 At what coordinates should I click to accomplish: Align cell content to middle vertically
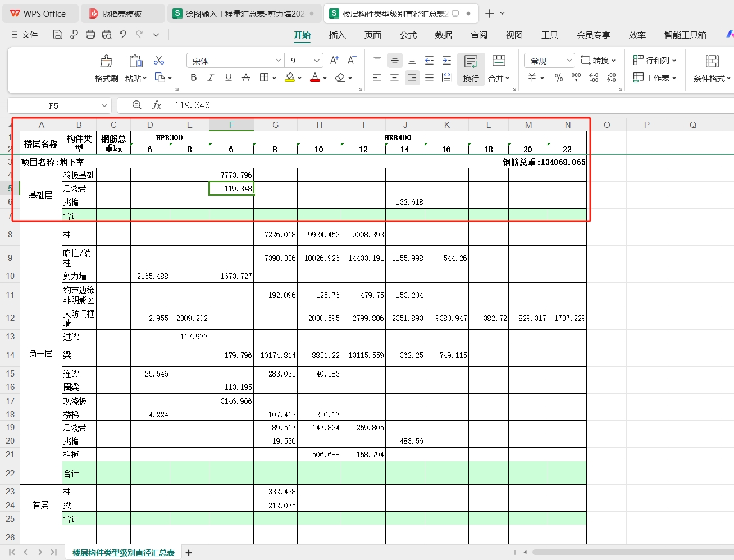point(395,60)
